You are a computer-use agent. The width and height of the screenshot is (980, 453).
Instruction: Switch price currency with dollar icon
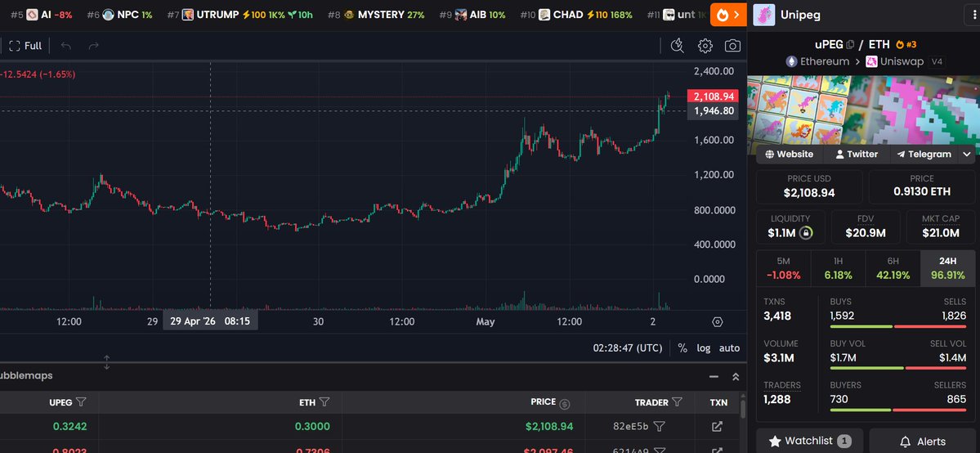(564, 403)
